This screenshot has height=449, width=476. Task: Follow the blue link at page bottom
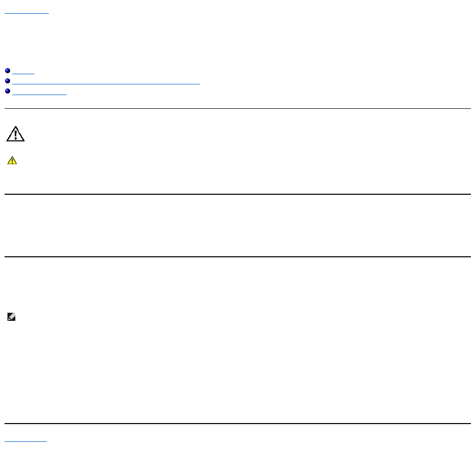[x=25, y=440]
